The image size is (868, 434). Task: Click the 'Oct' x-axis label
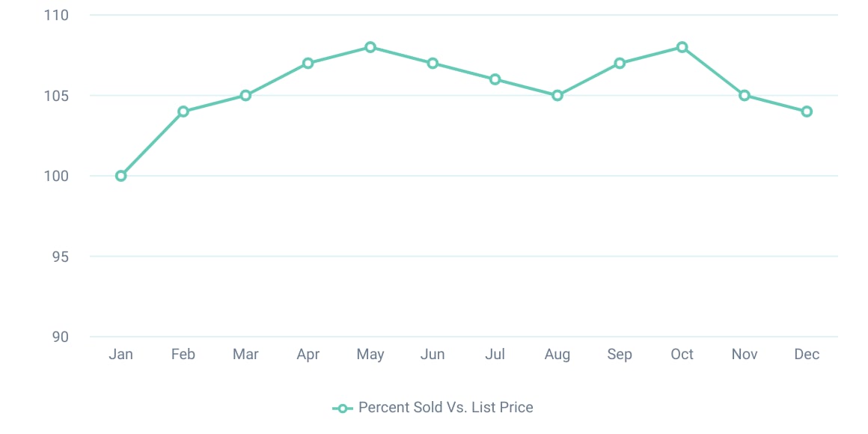coord(682,355)
